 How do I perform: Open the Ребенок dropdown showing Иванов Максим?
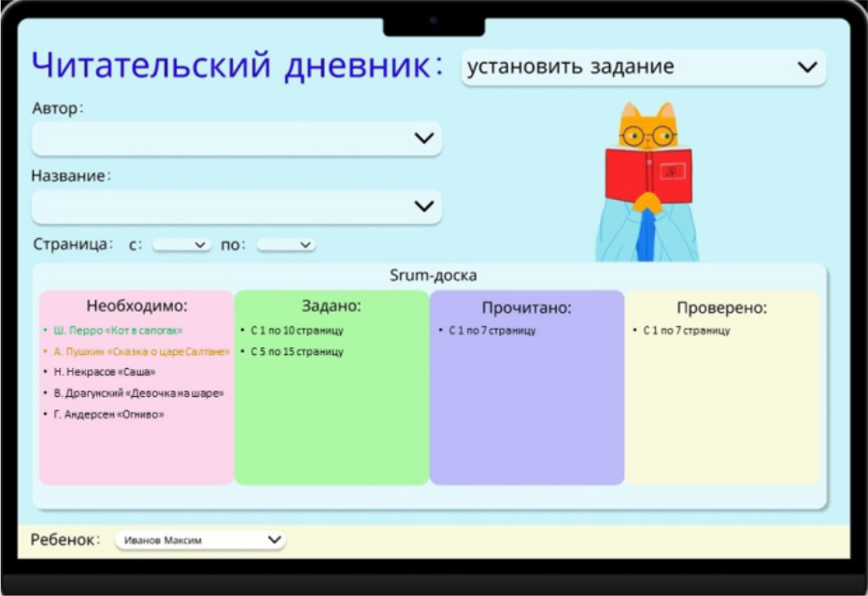201,540
